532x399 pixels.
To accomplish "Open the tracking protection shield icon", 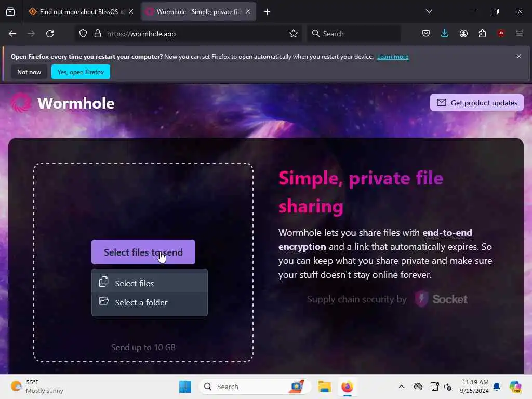I will (x=83, y=34).
